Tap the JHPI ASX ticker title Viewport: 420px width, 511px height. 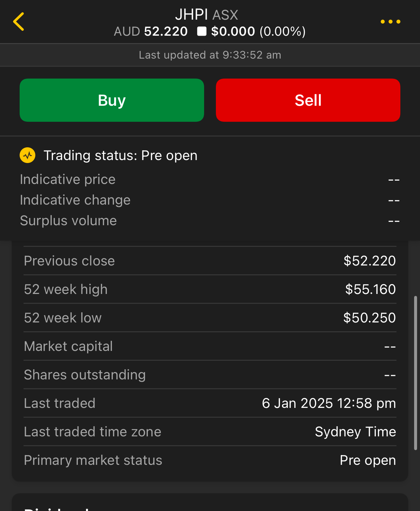[x=206, y=15]
